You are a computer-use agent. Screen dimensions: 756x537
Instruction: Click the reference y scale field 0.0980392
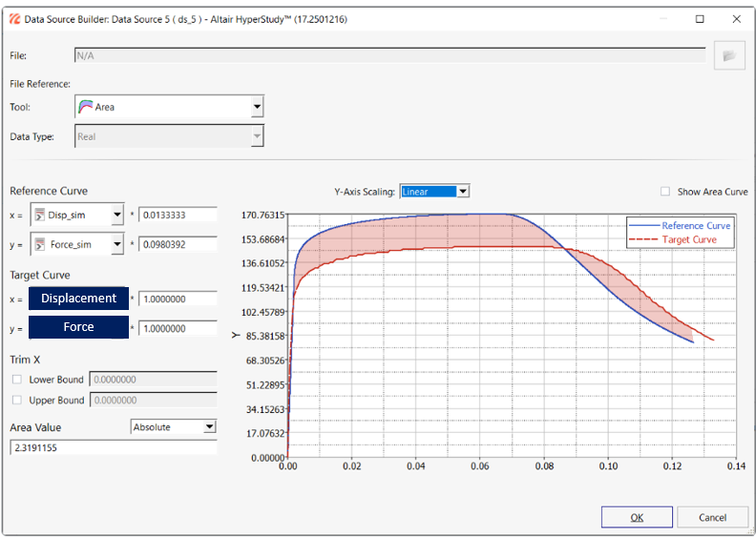click(x=178, y=244)
